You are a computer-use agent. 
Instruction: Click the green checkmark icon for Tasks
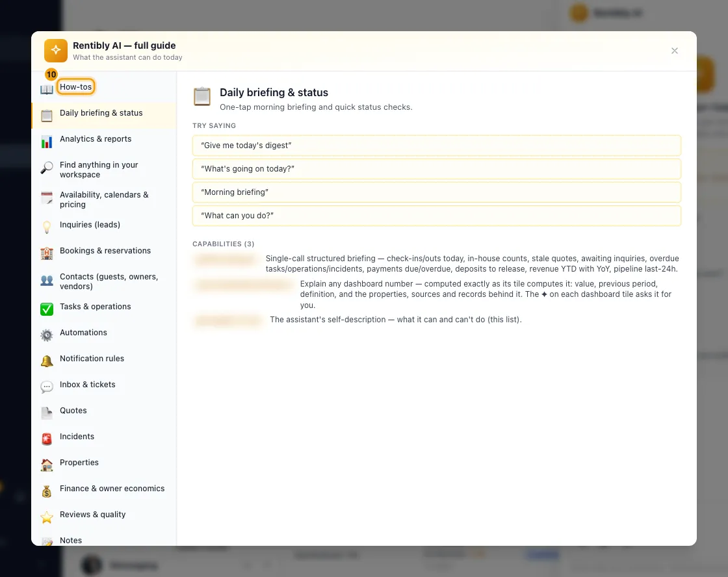point(46,309)
